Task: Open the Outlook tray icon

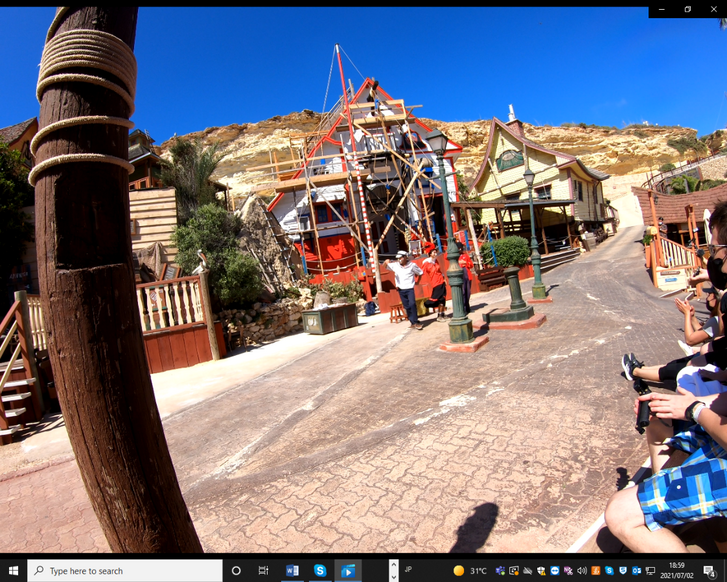Action: [x=636, y=571]
